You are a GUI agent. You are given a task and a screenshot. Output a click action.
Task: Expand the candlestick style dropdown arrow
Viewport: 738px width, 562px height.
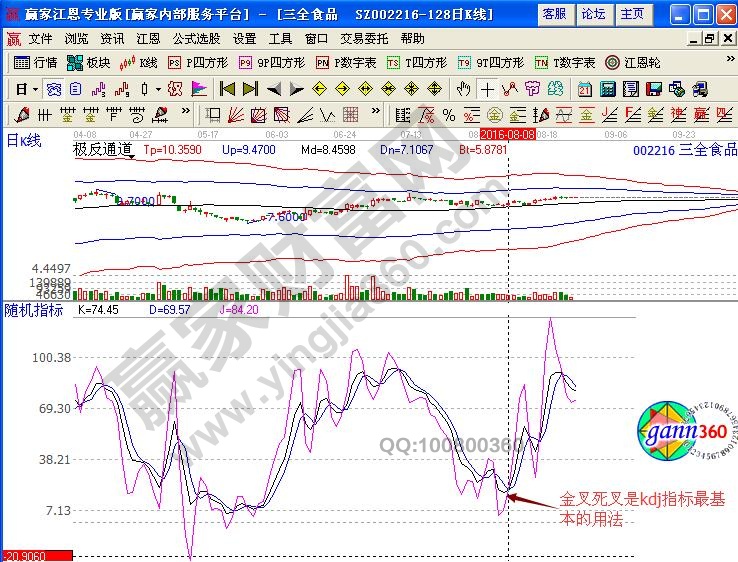coord(158,89)
